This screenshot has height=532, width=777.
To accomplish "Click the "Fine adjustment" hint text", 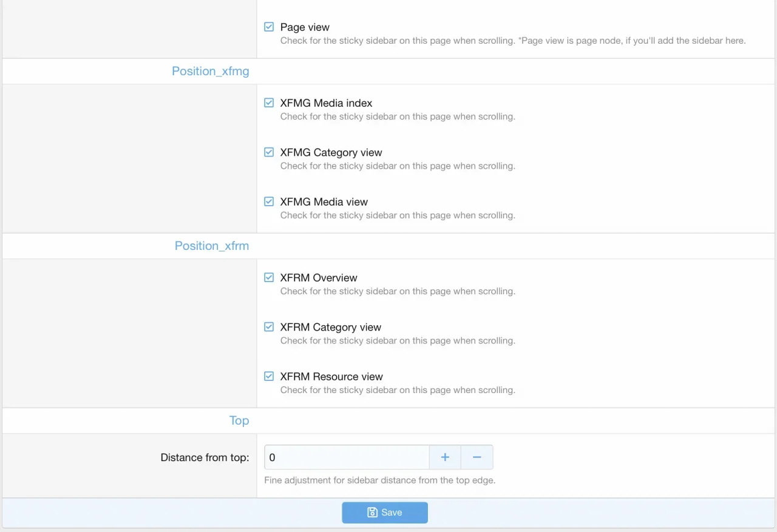I will click(379, 480).
